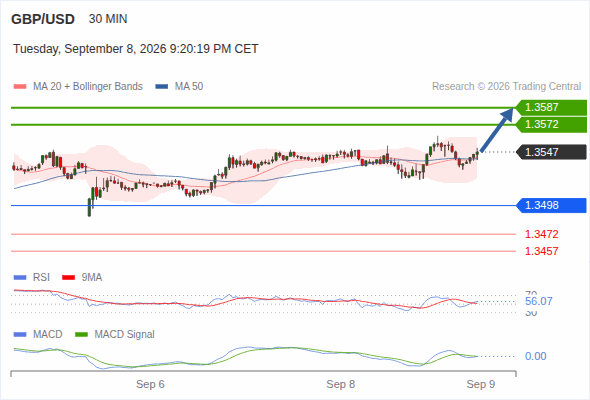The width and height of the screenshot is (590, 400).
Task: Click the RSI value 56.07 label
Action: [x=539, y=301]
